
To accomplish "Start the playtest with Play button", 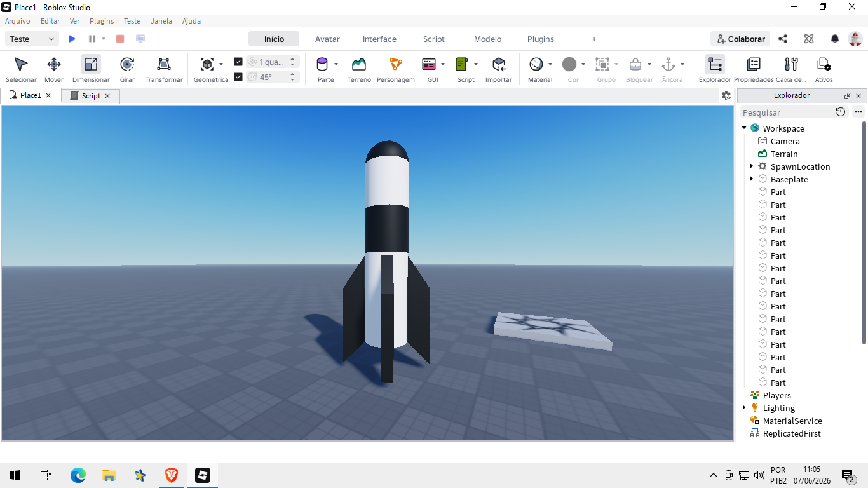I will [72, 39].
